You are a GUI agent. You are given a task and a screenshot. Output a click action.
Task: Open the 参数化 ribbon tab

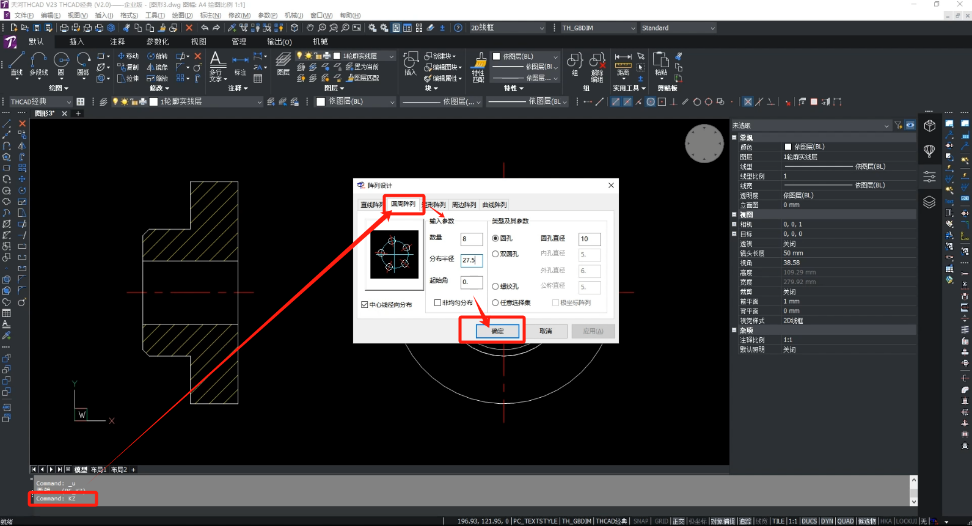[157, 42]
